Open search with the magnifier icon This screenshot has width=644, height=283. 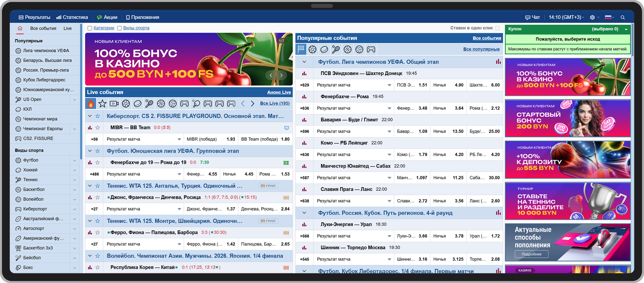[x=623, y=17]
